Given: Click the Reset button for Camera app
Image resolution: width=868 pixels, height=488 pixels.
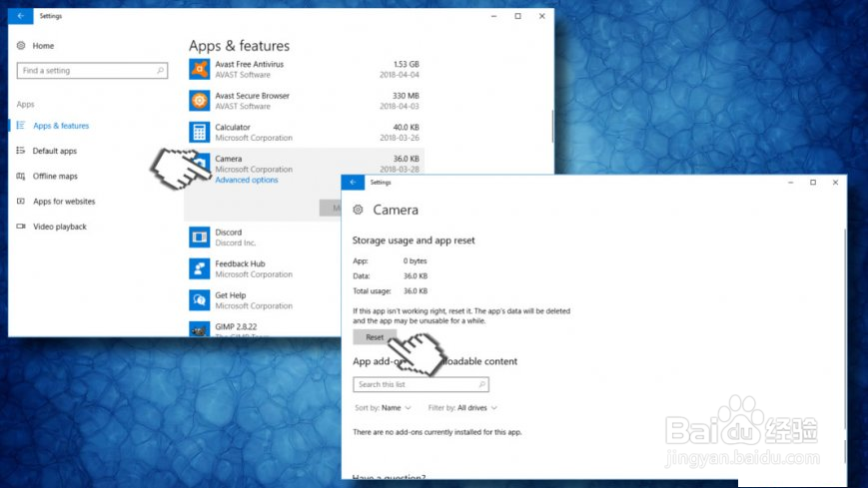Looking at the screenshot, I should point(375,337).
